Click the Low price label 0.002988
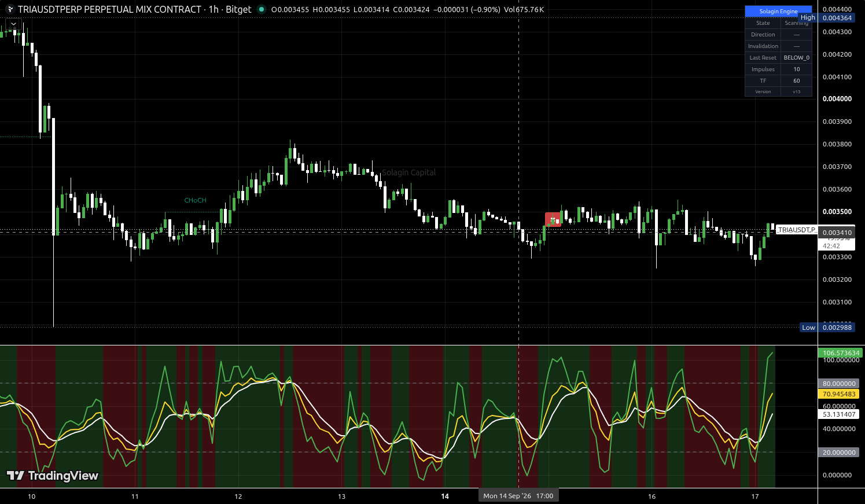Screen dimensions: 865x504 [x=837, y=328]
